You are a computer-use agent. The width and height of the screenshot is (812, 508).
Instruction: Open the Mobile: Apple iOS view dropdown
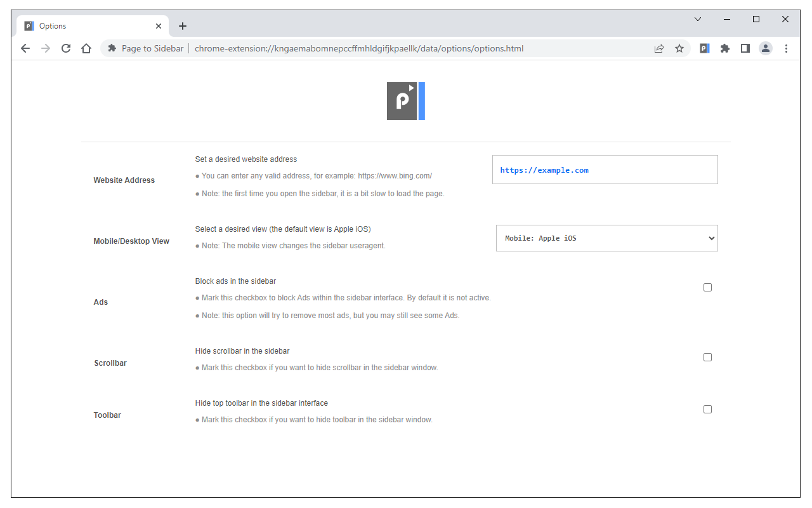pyautogui.click(x=607, y=238)
